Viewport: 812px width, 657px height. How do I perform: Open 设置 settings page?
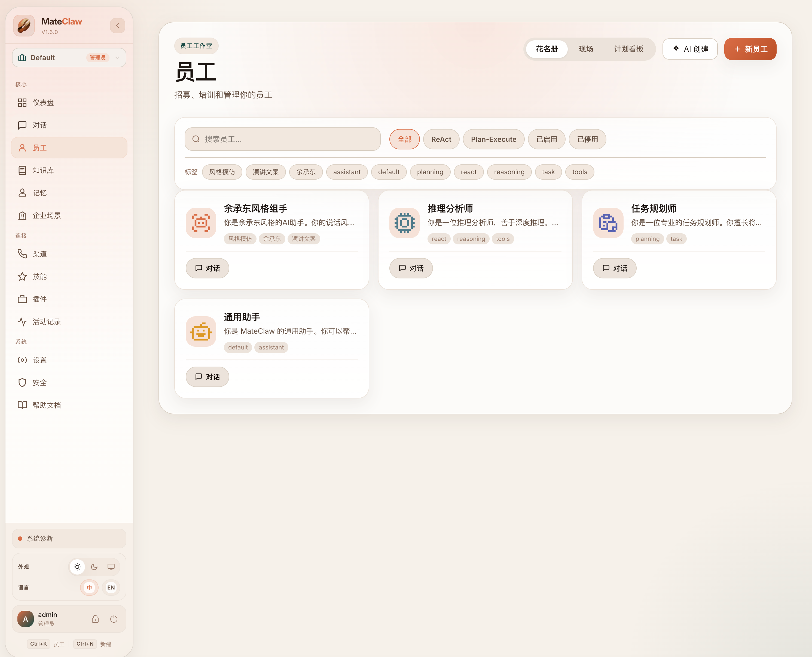point(69,360)
